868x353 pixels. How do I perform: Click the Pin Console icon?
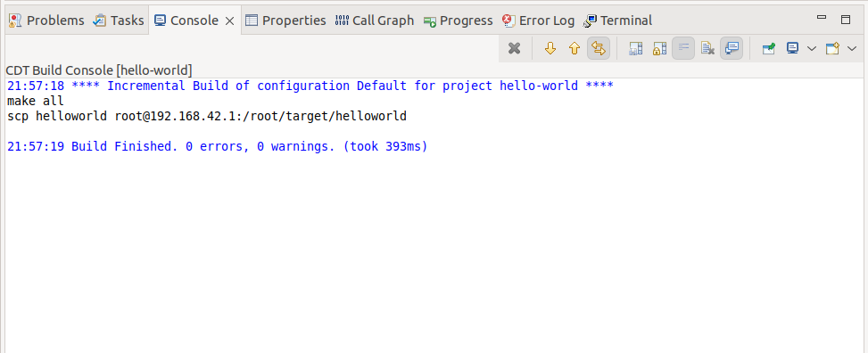coord(768,49)
